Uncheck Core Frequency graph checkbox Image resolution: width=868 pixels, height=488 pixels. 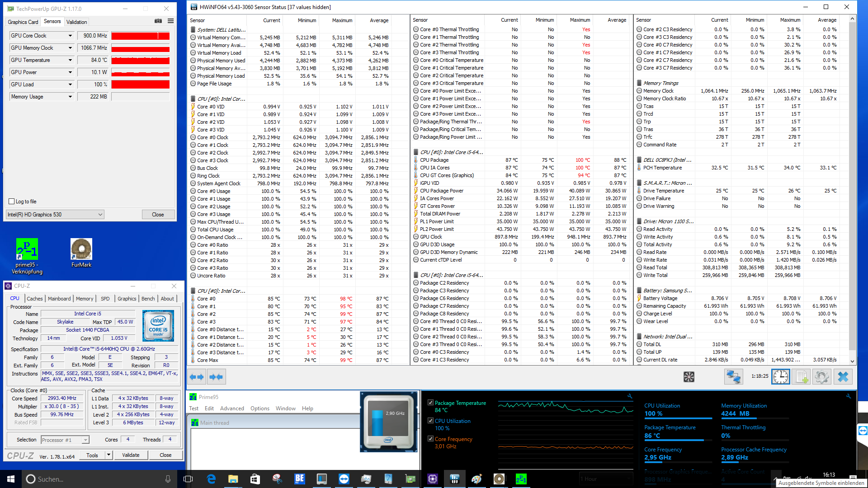point(431,439)
